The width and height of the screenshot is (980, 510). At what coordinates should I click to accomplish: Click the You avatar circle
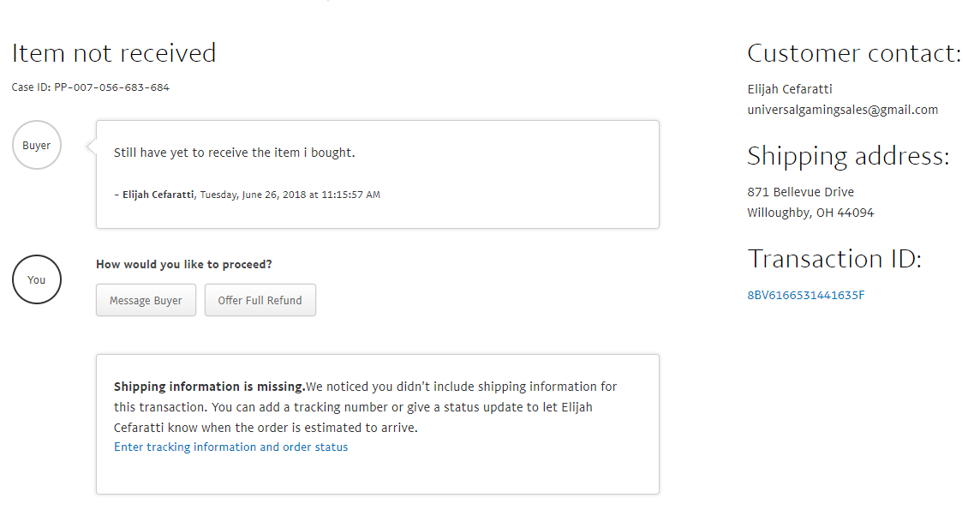coord(37,279)
